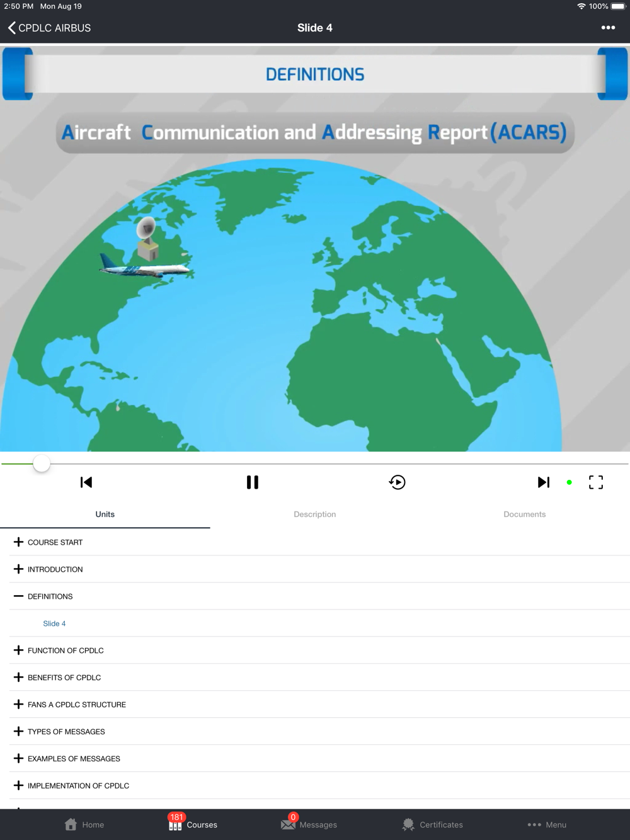Viewport: 630px width, 840px height.
Task: Click the ACARS definition heading text
Action: tap(314, 132)
